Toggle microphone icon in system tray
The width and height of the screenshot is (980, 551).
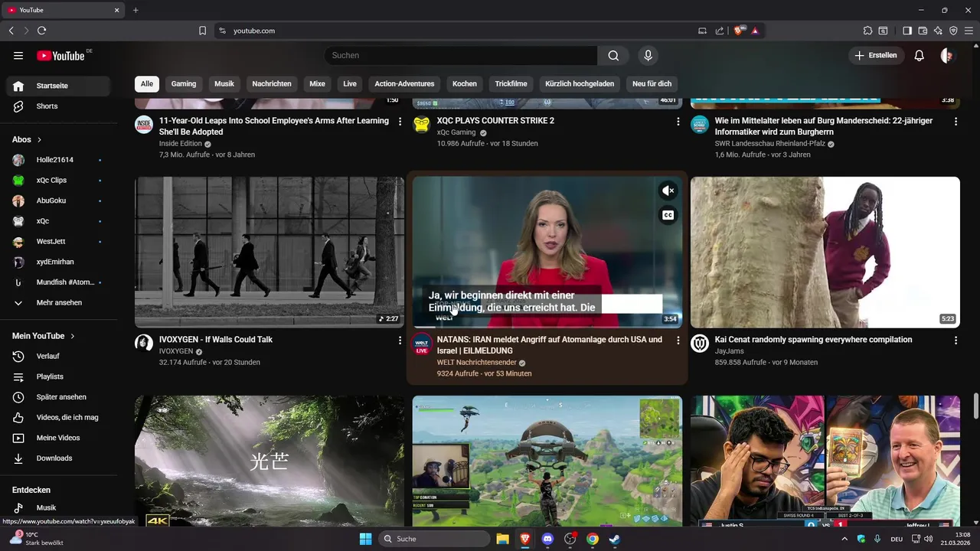tap(877, 539)
